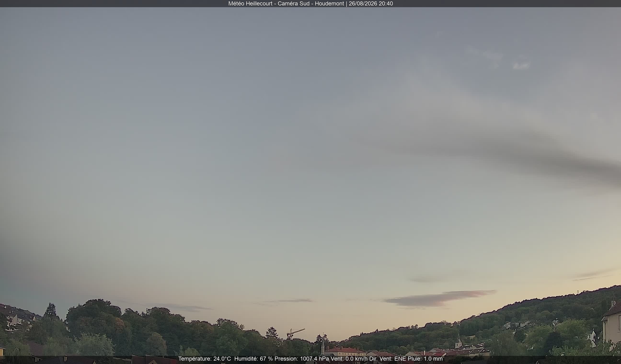Select the "Pluie: 1.0 mm" rainfall value
This screenshot has height=364, width=621.
(425, 359)
